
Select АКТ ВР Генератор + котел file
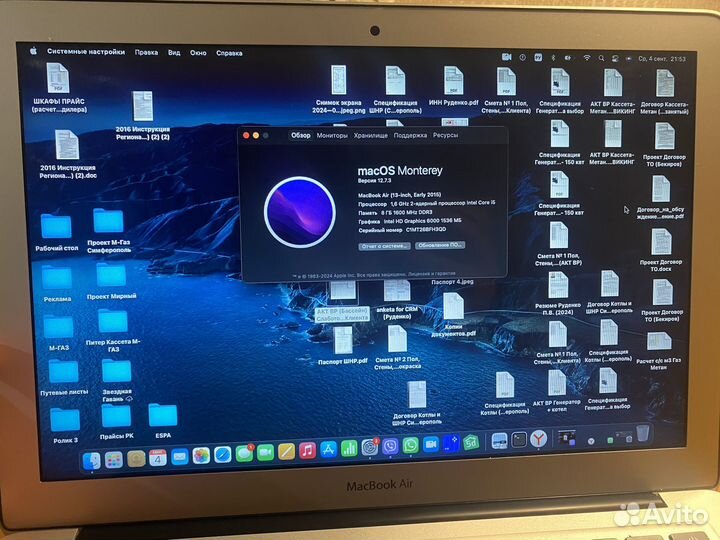click(557, 391)
